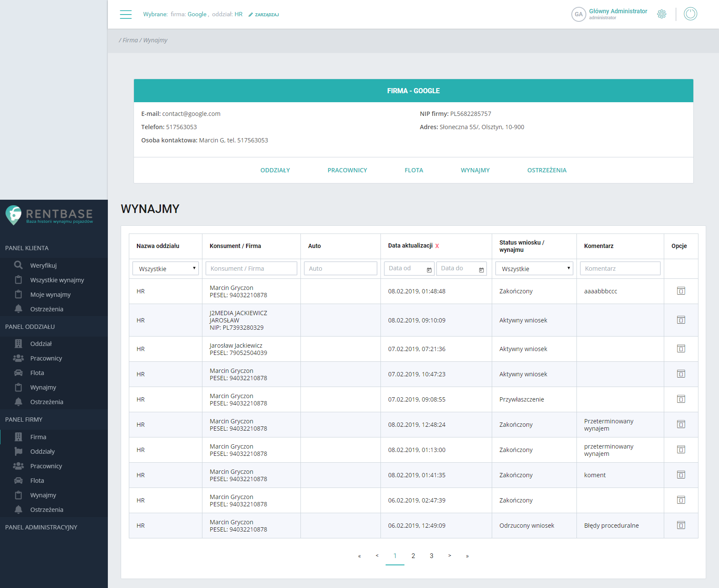Click the Auto filter field
This screenshot has width=719, height=588.
click(341, 269)
